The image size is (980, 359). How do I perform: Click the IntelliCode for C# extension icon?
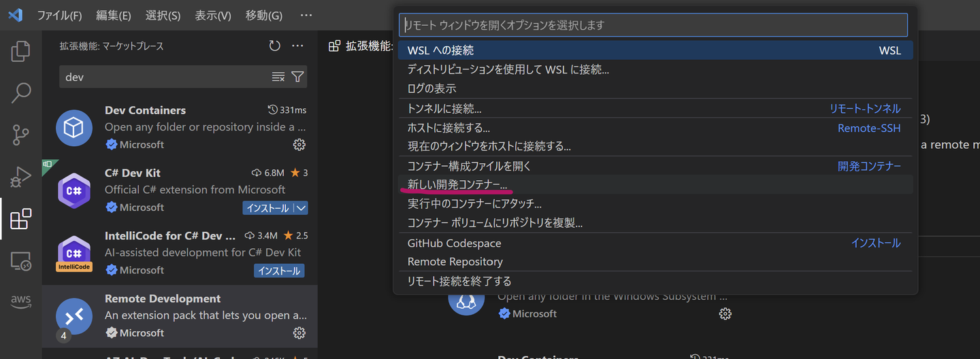(74, 254)
